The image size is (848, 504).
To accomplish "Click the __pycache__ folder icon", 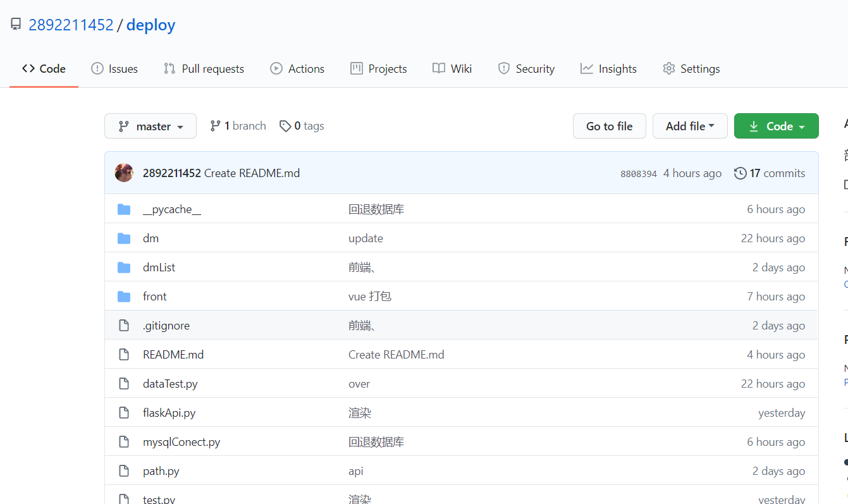I will pyautogui.click(x=124, y=209).
